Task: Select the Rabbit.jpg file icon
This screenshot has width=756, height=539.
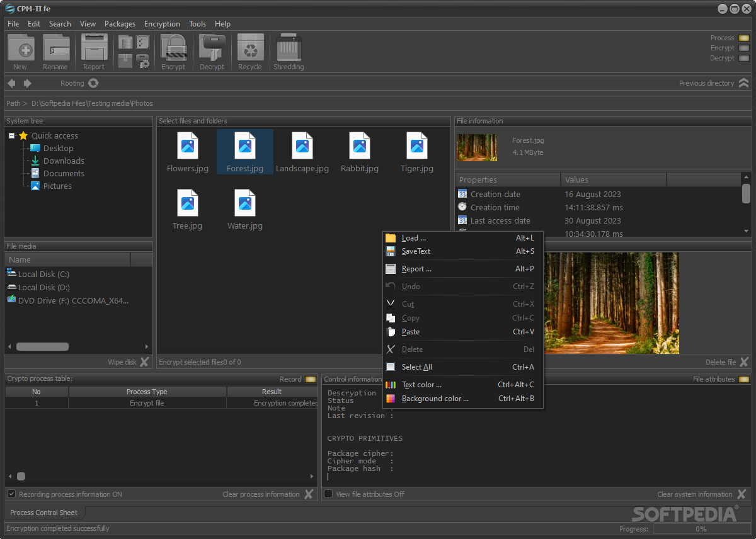Action: (360, 145)
